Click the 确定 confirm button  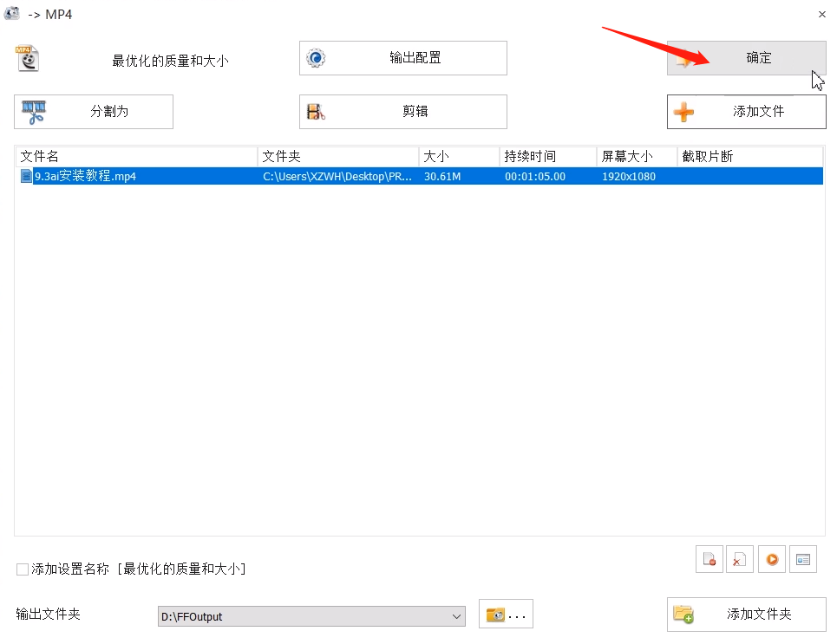(x=758, y=58)
